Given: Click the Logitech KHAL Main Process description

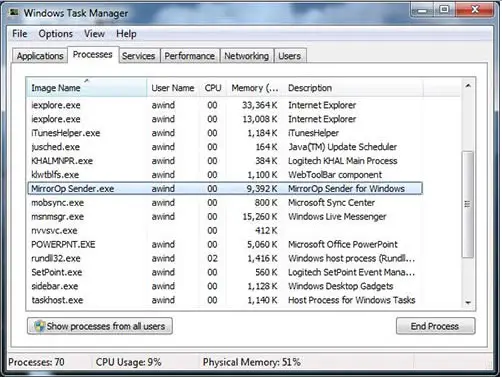Looking at the screenshot, I should (343, 161).
